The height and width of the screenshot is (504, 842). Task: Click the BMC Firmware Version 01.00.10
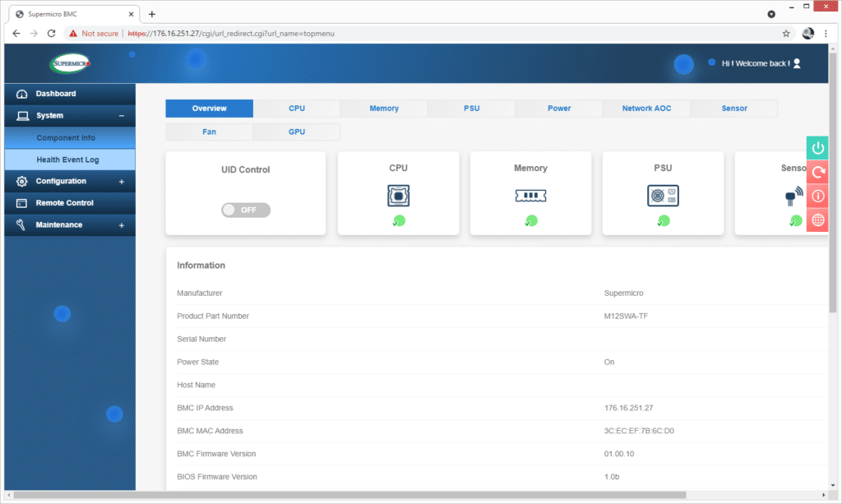coord(619,454)
